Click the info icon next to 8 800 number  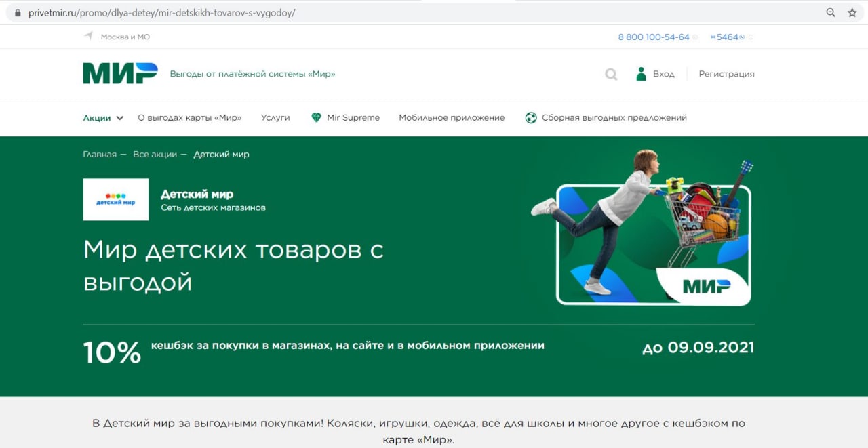(x=695, y=37)
